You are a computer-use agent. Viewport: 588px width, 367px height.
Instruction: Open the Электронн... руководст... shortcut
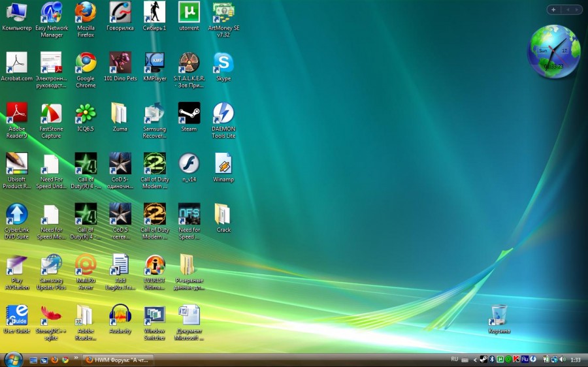52,71
